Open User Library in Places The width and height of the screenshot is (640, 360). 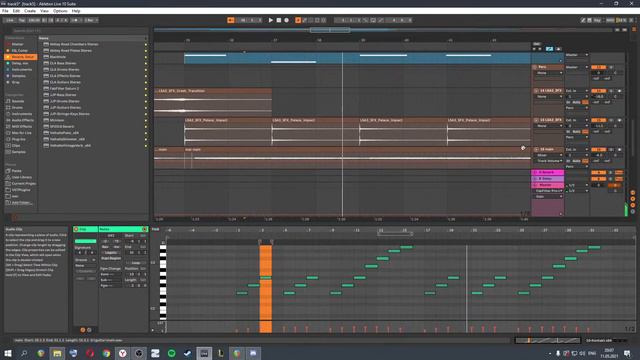tap(21, 177)
